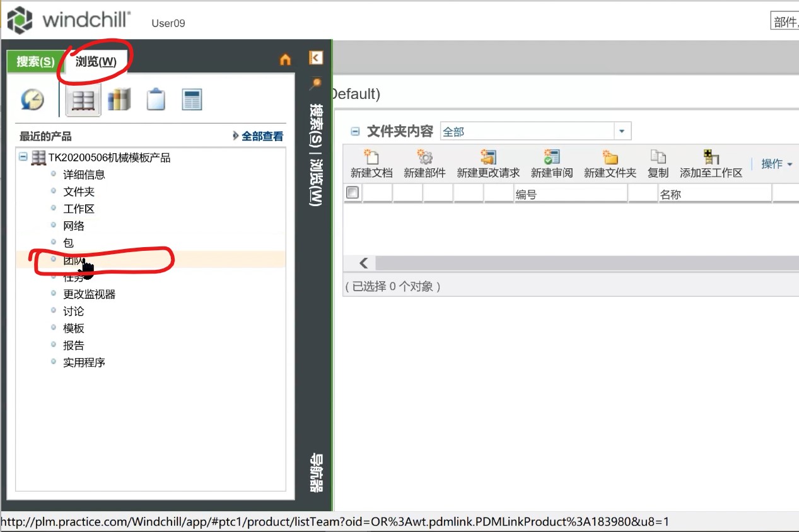This screenshot has height=532, width=799.
Task: Open 网络 tree item
Action: (73, 226)
